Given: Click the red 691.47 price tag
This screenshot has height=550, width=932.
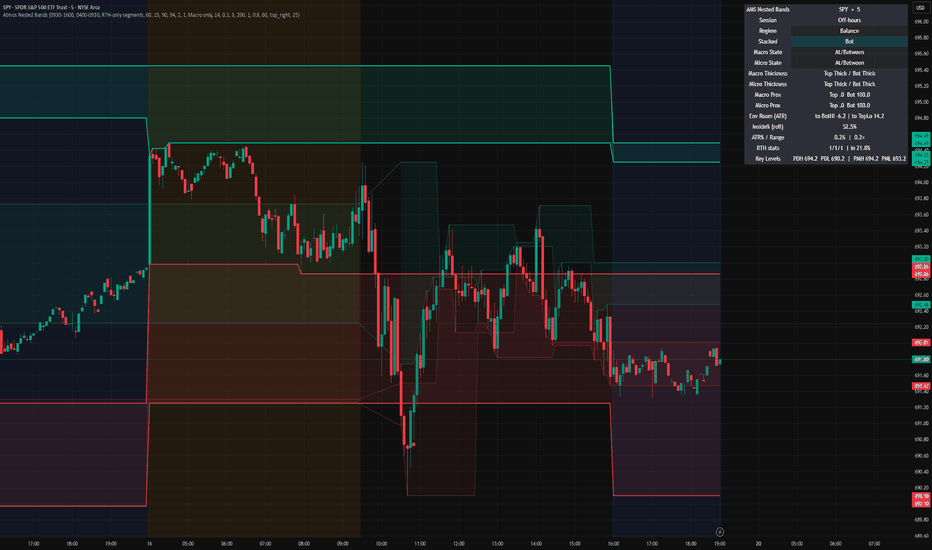Looking at the screenshot, I should point(921,386).
